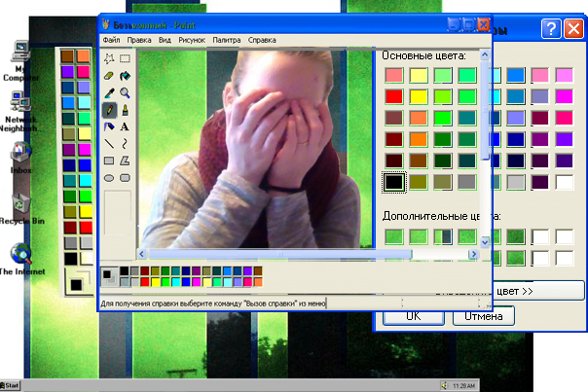
Task: Choose the Fill With Color bucket tool
Action: point(125,76)
